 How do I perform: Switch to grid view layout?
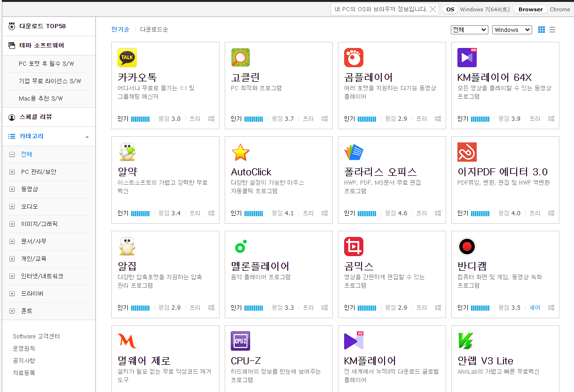[x=542, y=30]
